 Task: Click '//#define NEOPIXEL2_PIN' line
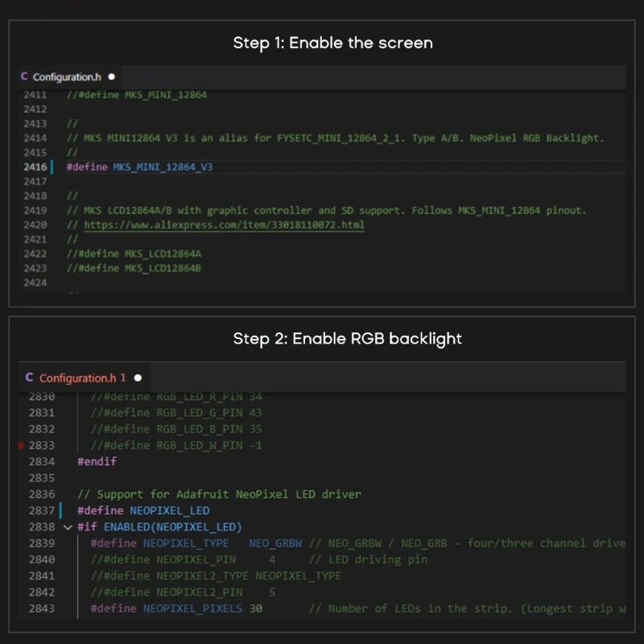[184, 592]
